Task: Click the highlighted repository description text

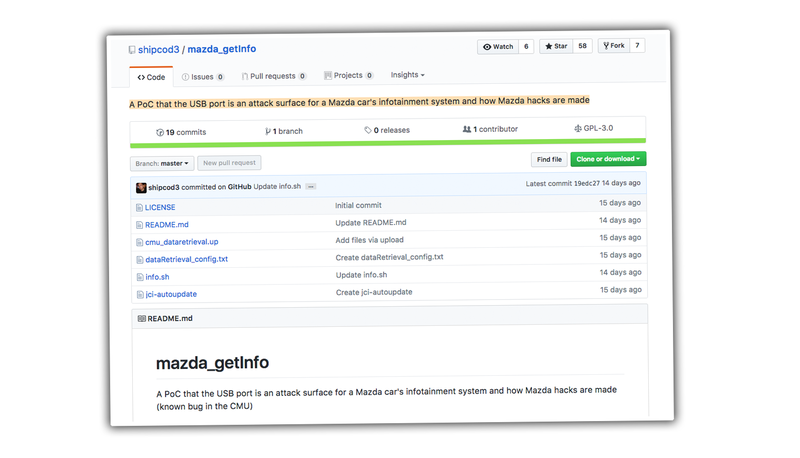Action: click(359, 102)
